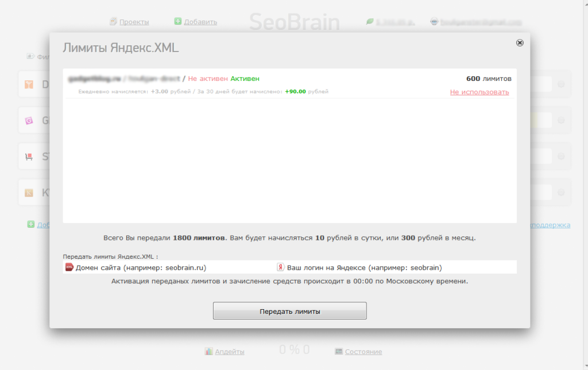
Task: Click the "00:00 по Московскому времени" activation note
Action: 410,281
